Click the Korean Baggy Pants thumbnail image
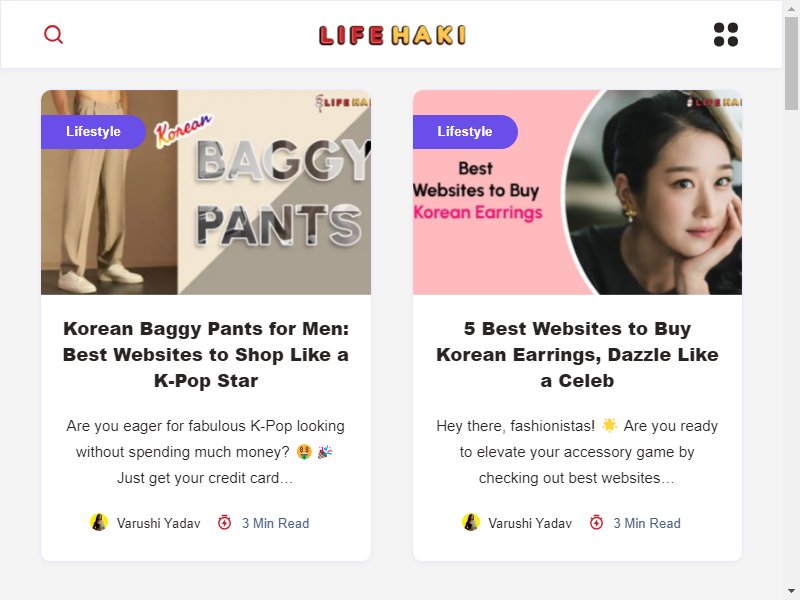This screenshot has height=600, width=800. coord(206,192)
